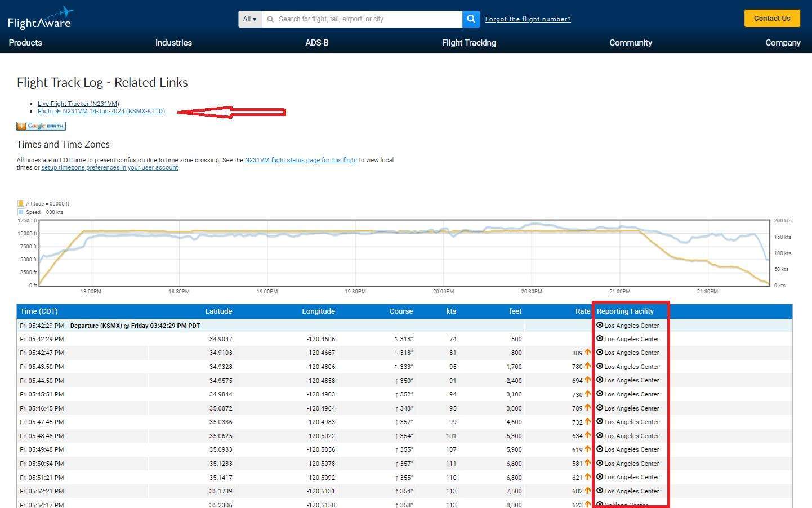Open setup timezone preferences link

[x=109, y=167]
